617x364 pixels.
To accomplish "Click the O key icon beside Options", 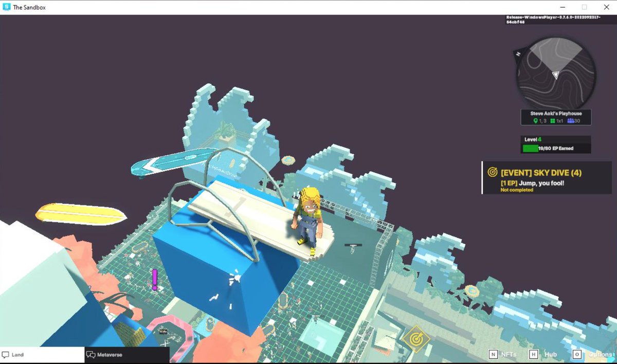I will [576, 354].
